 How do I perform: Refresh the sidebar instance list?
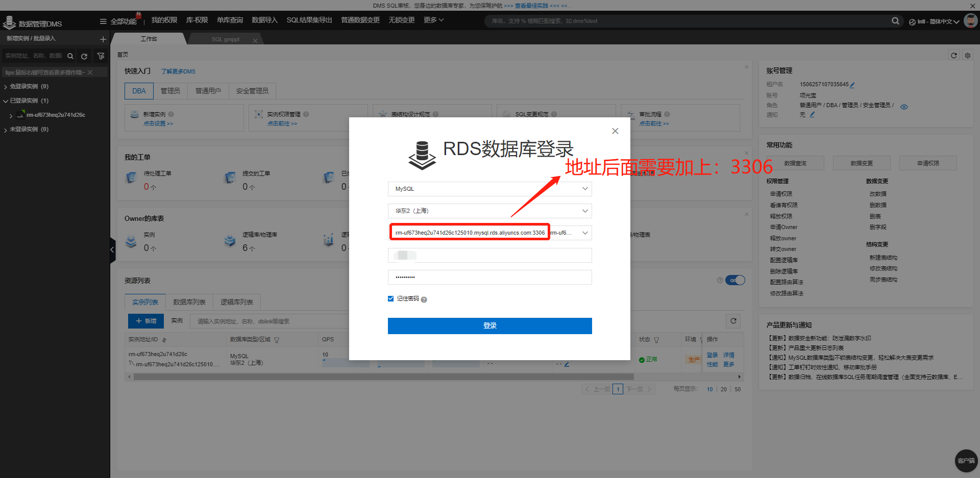(84, 56)
